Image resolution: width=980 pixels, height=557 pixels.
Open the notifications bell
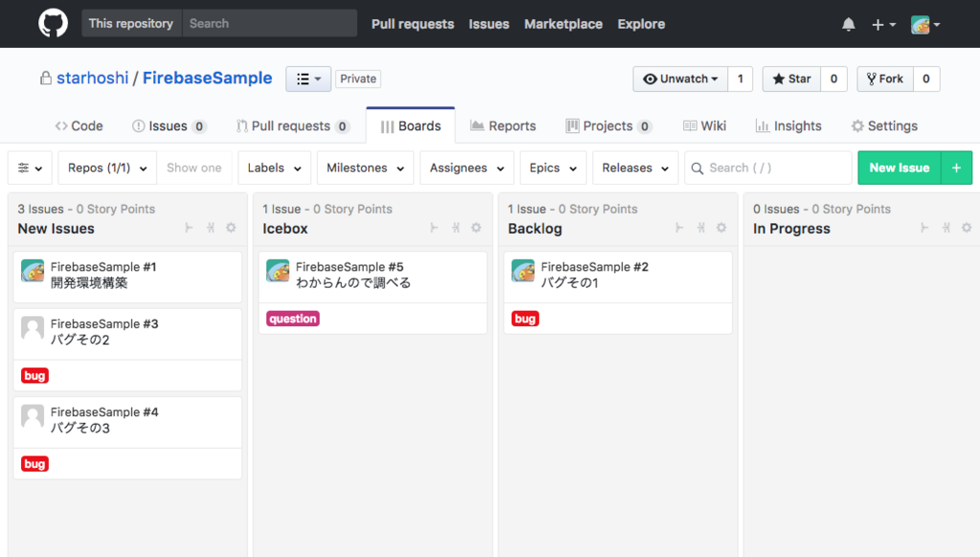pos(848,24)
